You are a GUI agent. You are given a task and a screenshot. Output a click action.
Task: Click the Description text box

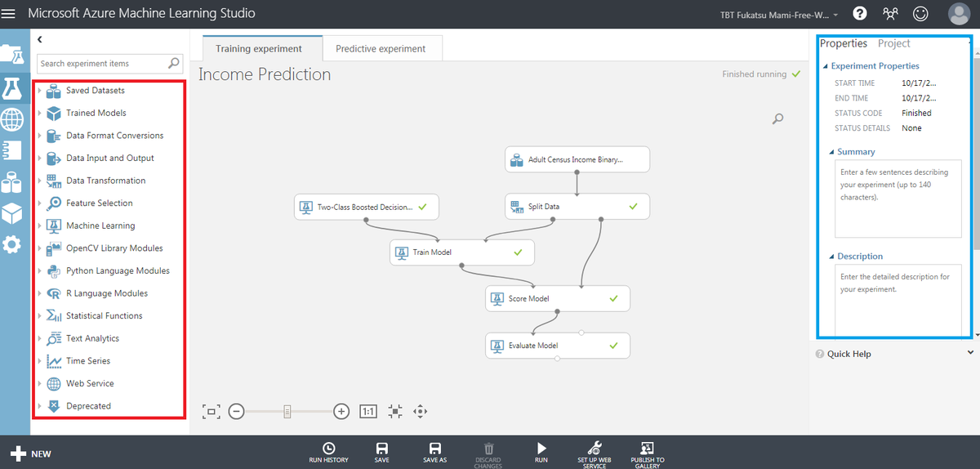pos(898,300)
